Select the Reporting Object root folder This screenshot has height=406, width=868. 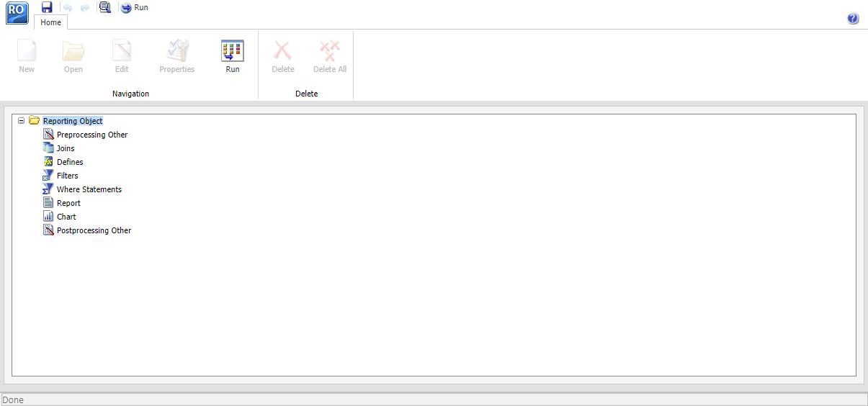[73, 121]
